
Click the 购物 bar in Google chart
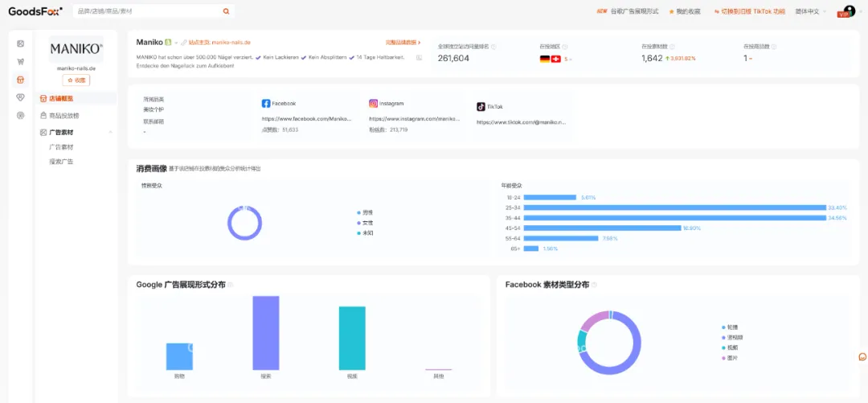179,356
